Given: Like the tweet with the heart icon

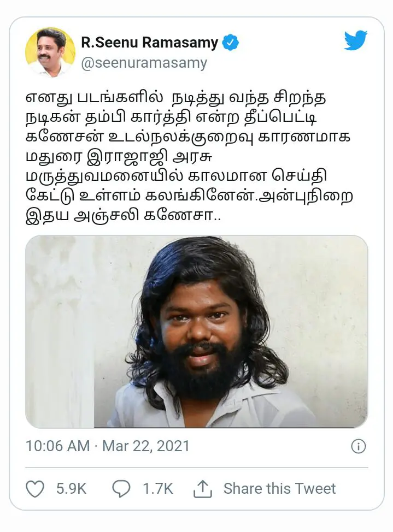Looking at the screenshot, I should [35, 489].
